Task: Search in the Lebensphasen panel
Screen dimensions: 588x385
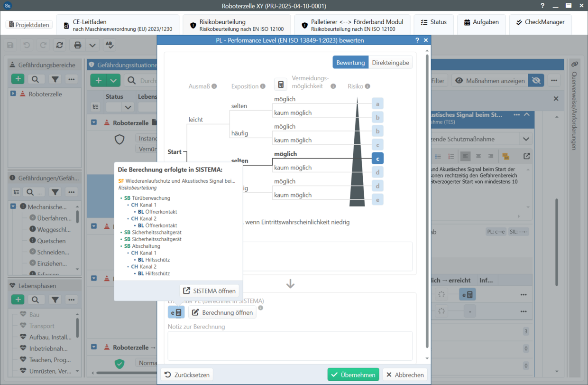Action: coord(36,300)
